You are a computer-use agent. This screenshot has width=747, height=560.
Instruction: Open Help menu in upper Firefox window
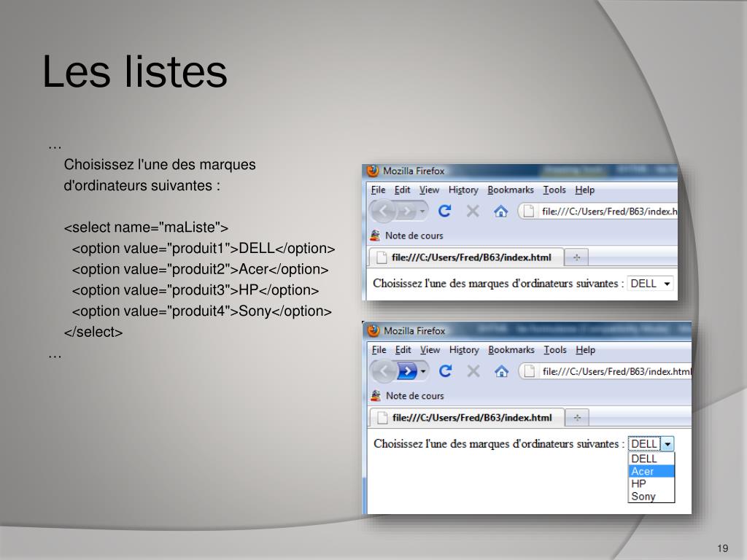pyautogui.click(x=584, y=190)
